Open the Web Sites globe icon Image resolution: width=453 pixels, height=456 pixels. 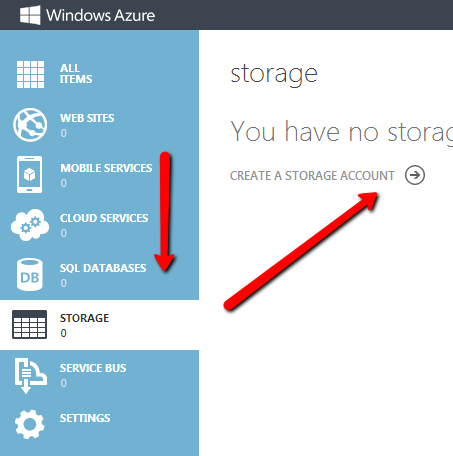[x=30, y=125]
